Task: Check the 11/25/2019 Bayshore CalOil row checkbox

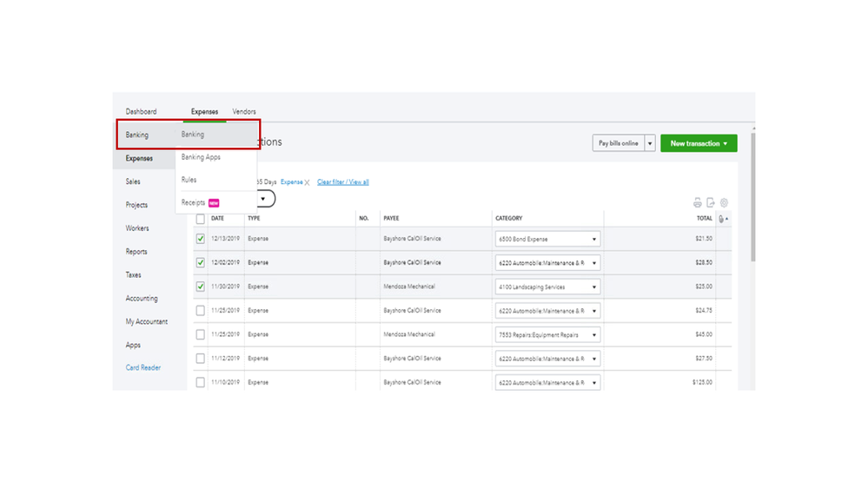Action: click(x=201, y=310)
